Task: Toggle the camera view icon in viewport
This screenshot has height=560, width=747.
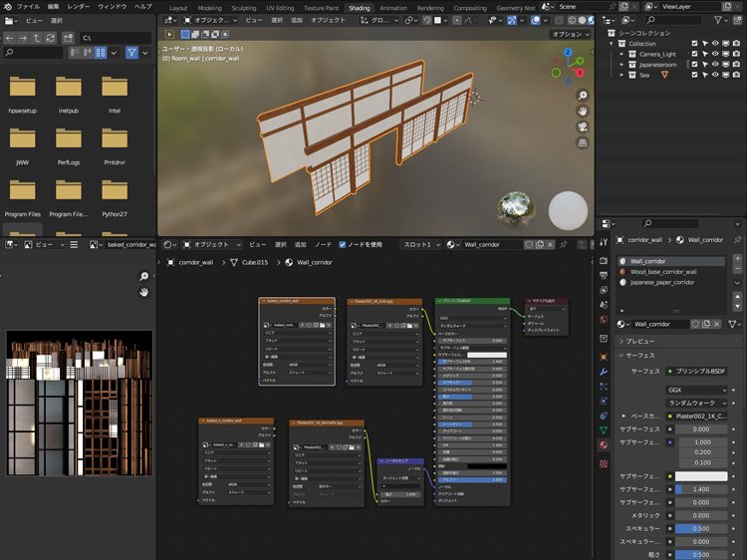Action: pos(583,128)
